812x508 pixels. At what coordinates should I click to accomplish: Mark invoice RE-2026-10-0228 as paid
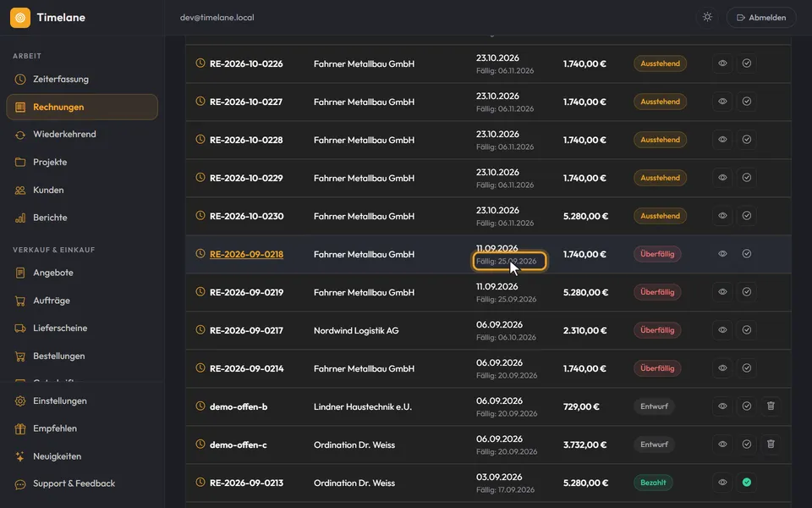pyautogui.click(x=747, y=140)
